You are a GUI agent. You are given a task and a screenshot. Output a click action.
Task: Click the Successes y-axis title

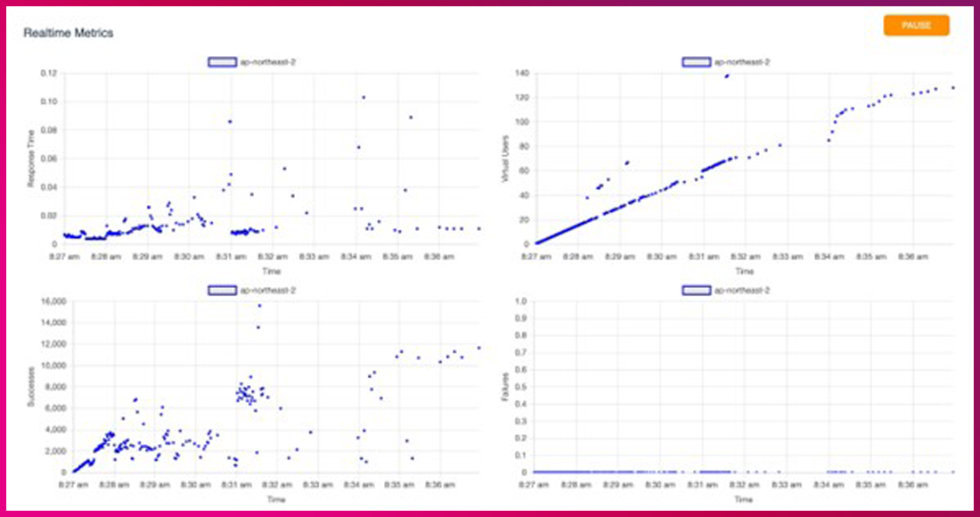(29, 388)
